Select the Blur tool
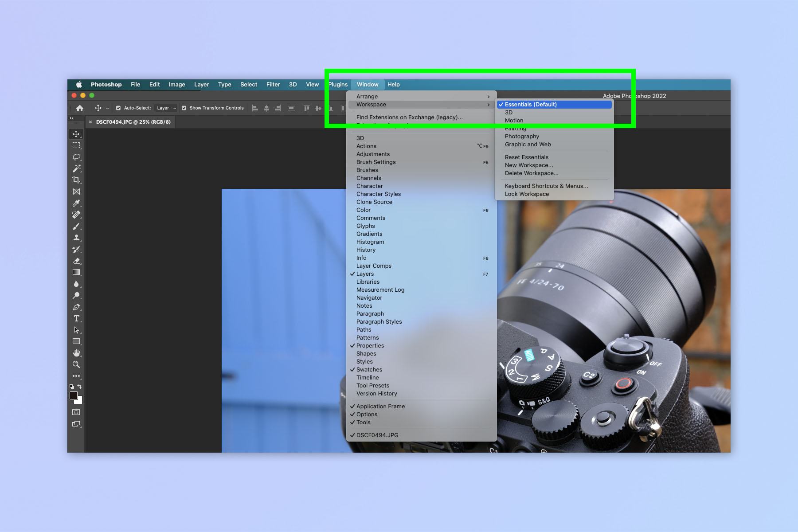Image resolution: width=798 pixels, height=532 pixels. click(76, 284)
